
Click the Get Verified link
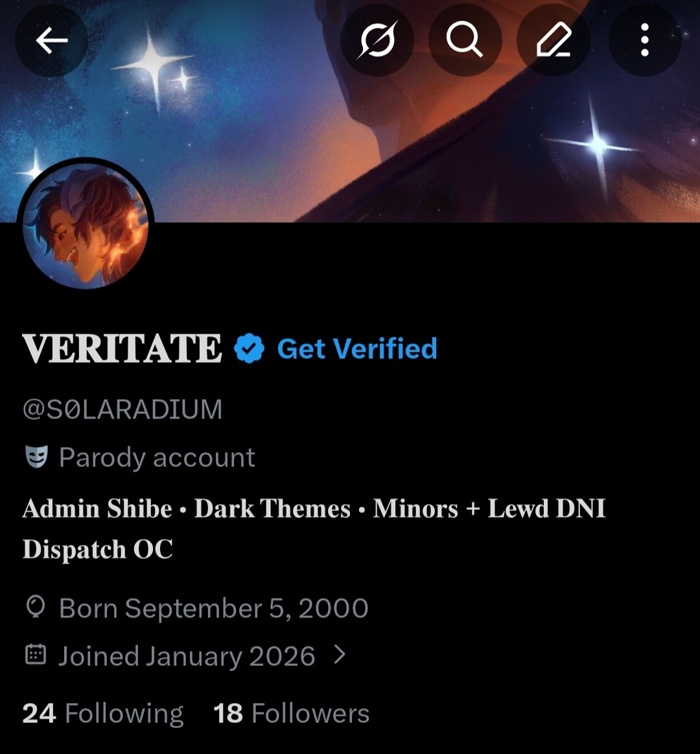click(x=357, y=349)
